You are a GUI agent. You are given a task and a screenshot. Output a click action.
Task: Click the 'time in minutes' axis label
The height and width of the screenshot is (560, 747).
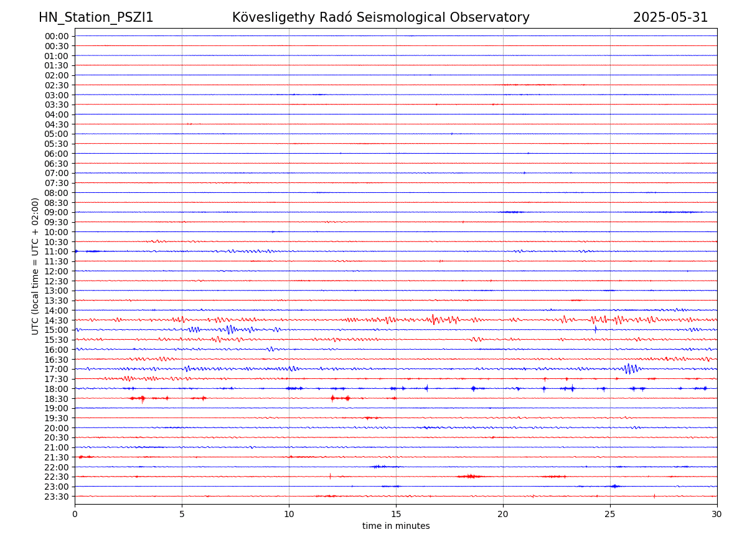pos(396,526)
